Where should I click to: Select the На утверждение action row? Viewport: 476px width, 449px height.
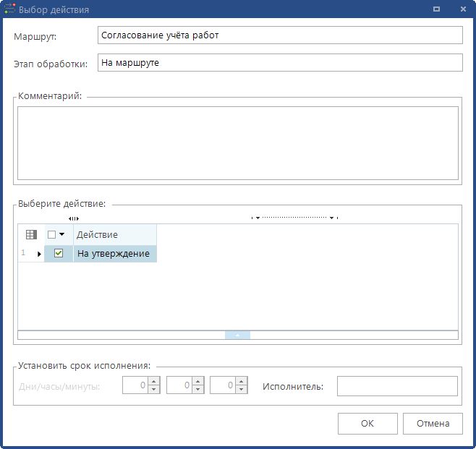pos(114,254)
